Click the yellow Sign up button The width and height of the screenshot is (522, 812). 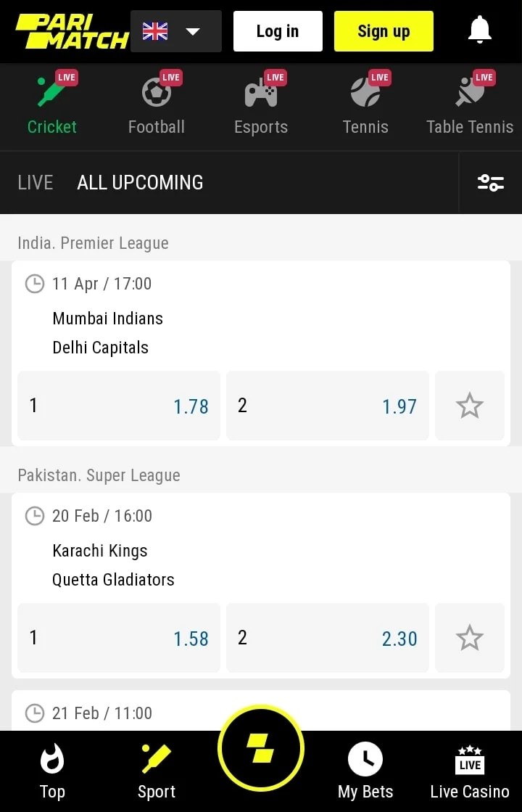tap(384, 31)
